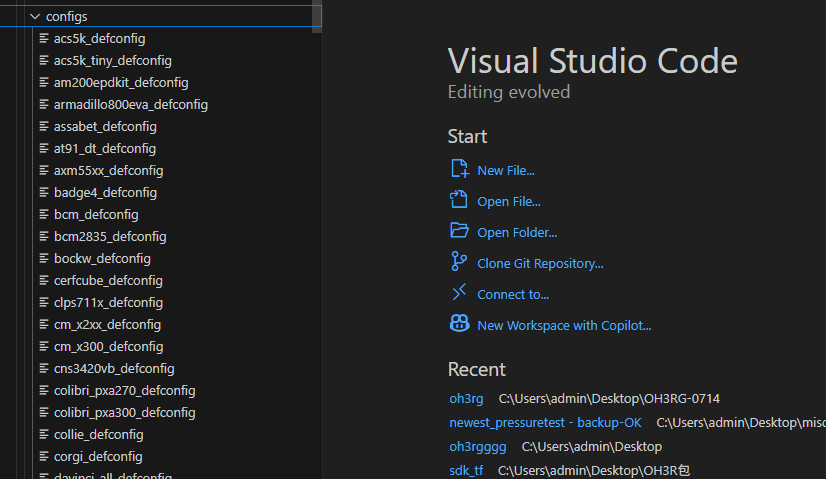Viewport: 826px width, 479px height.
Task: Click the configs folder label
Action: point(66,16)
